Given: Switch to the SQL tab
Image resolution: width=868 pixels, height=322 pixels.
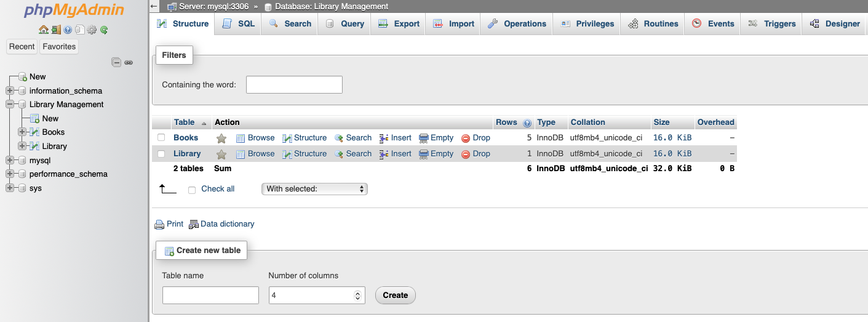Looking at the screenshot, I should point(238,24).
